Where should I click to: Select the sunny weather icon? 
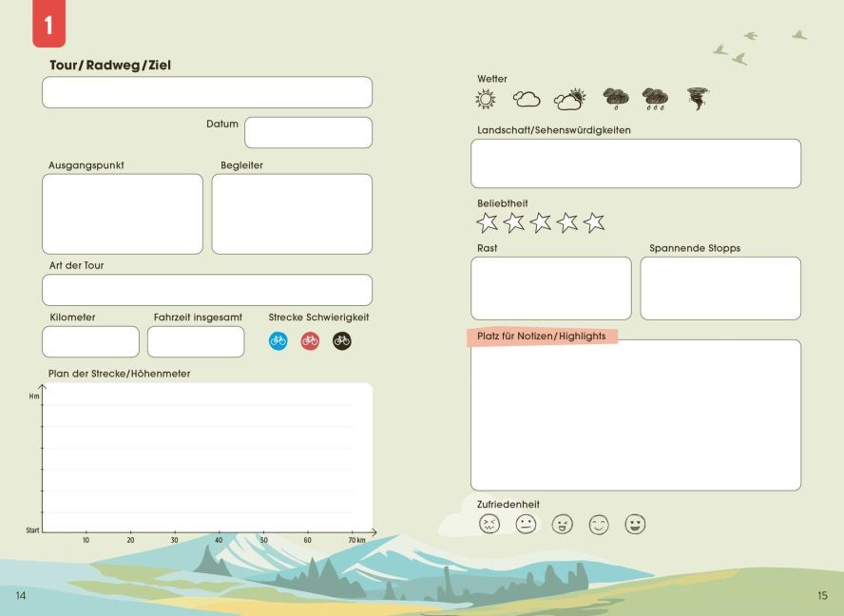point(485,99)
